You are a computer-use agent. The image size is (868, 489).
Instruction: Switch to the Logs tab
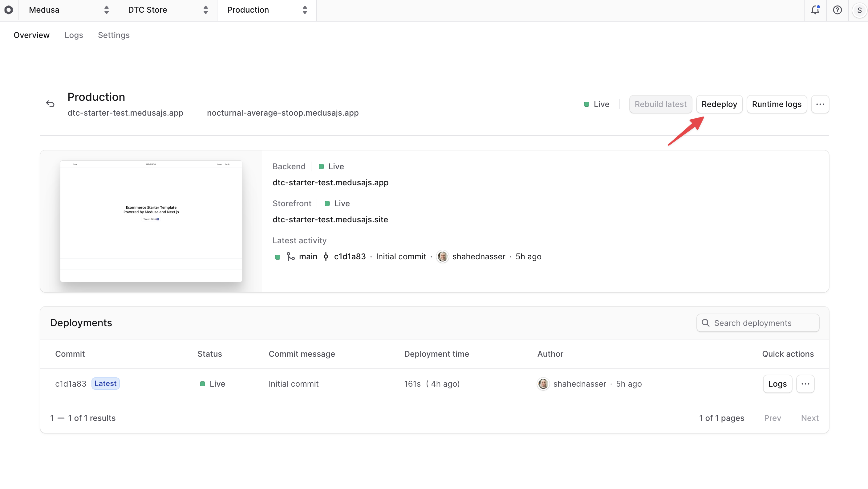(73, 35)
